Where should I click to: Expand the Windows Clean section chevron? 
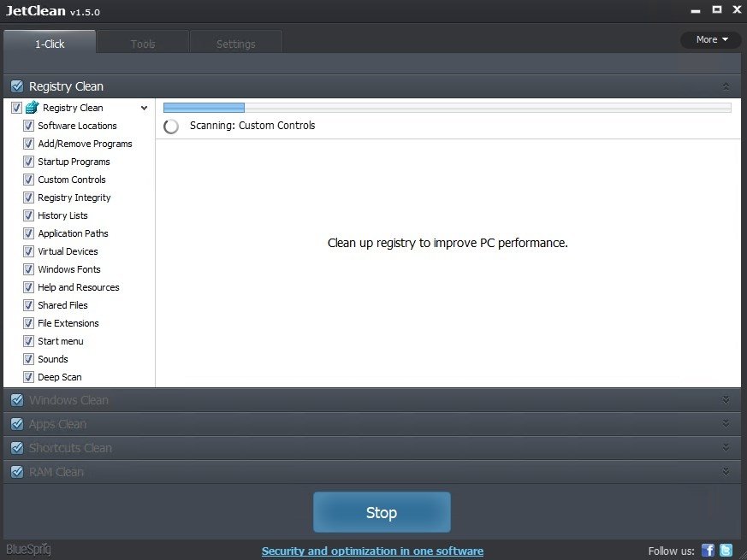coord(726,400)
